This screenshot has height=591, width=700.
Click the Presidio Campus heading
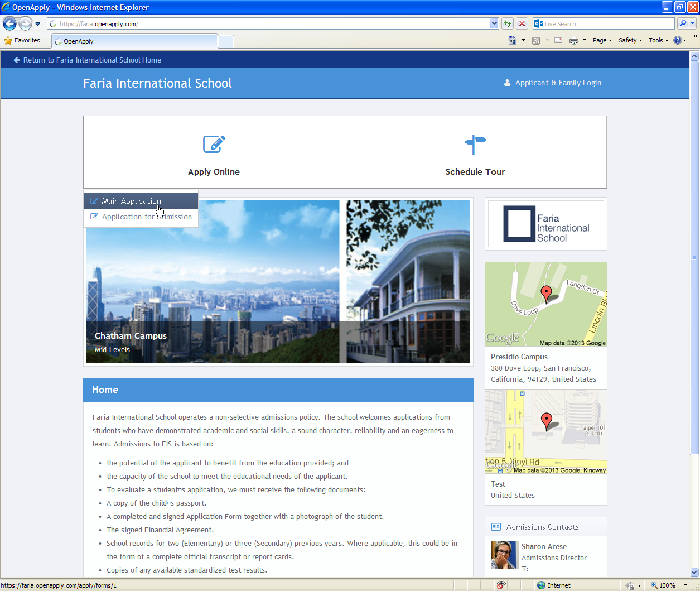point(519,357)
